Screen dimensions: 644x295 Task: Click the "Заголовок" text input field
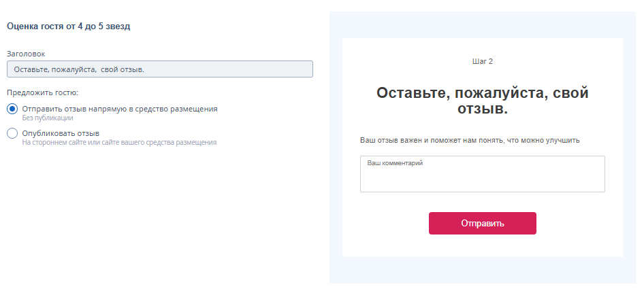pyautogui.click(x=225, y=69)
